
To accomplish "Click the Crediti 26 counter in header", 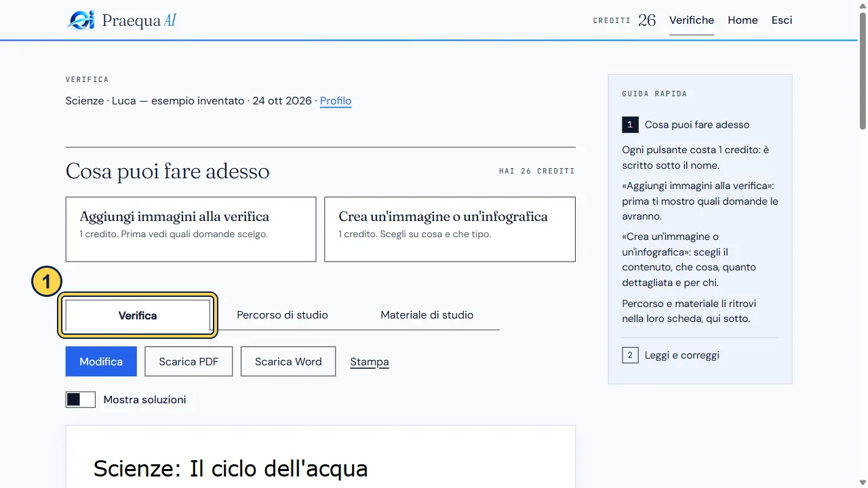I will click(625, 20).
